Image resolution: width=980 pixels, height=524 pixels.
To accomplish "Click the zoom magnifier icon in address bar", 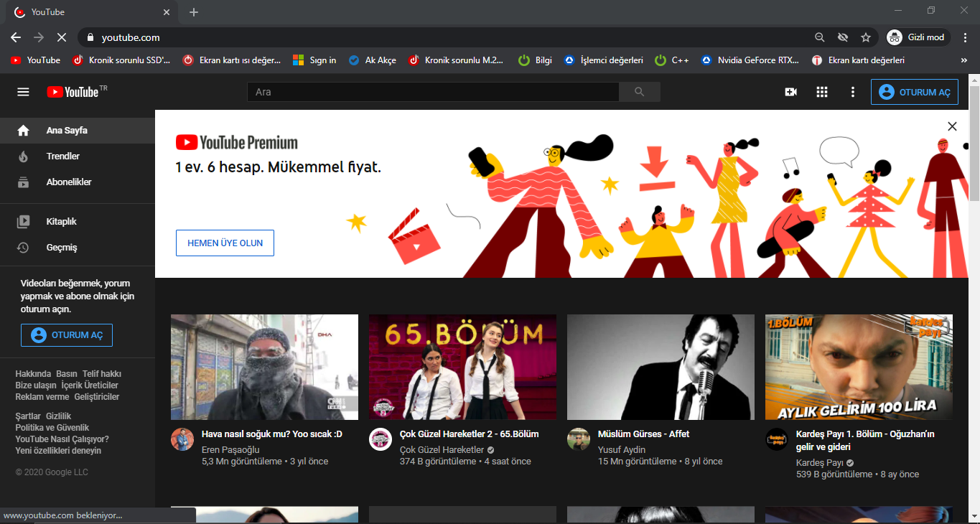I will (820, 37).
